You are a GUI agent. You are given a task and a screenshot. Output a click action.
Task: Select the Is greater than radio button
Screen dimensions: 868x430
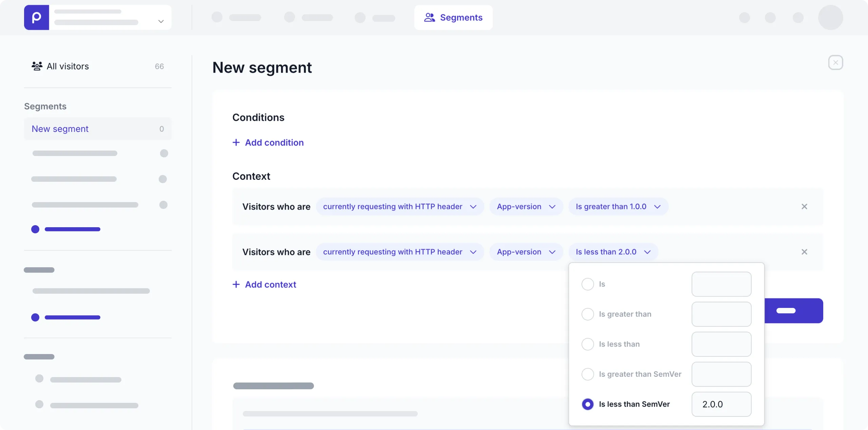click(588, 314)
